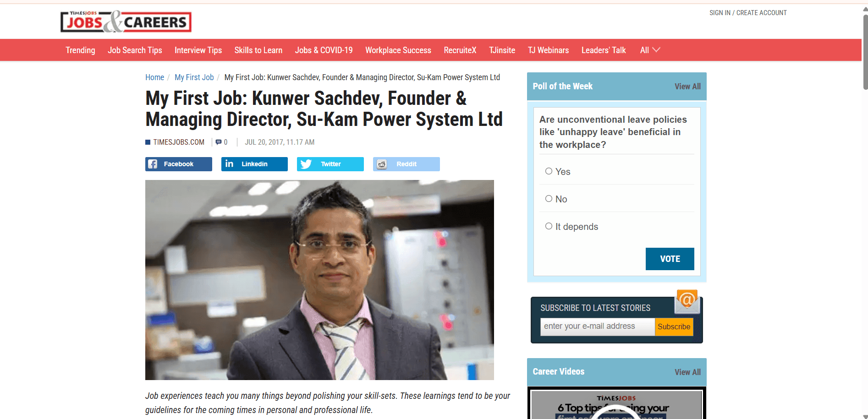The height and width of the screenshot is (419, 868).
Task: Submit poll with VOTE button
Action: coord(670,259)
